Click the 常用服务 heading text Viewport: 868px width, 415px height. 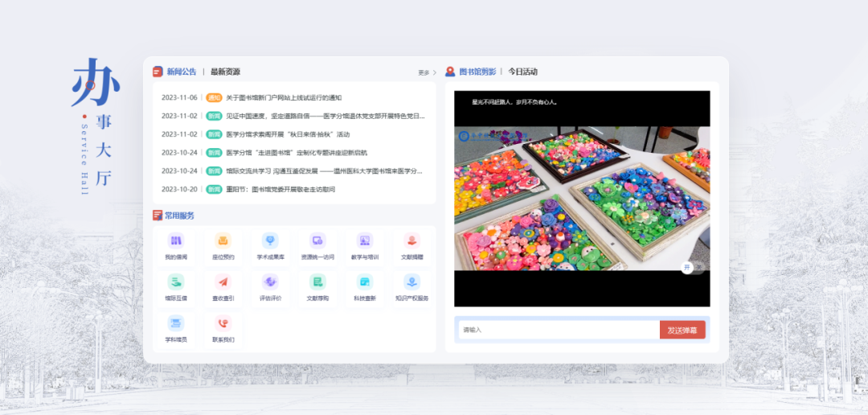pyautogui.click(x=179, y=216)
